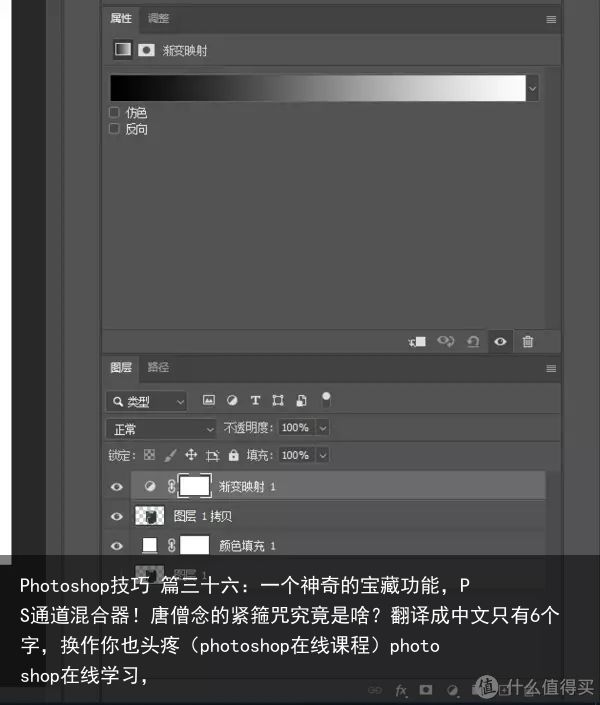600x705 pixels.
Task: Select the 渐变映射 1 layer name
Action: click(247, 486)
